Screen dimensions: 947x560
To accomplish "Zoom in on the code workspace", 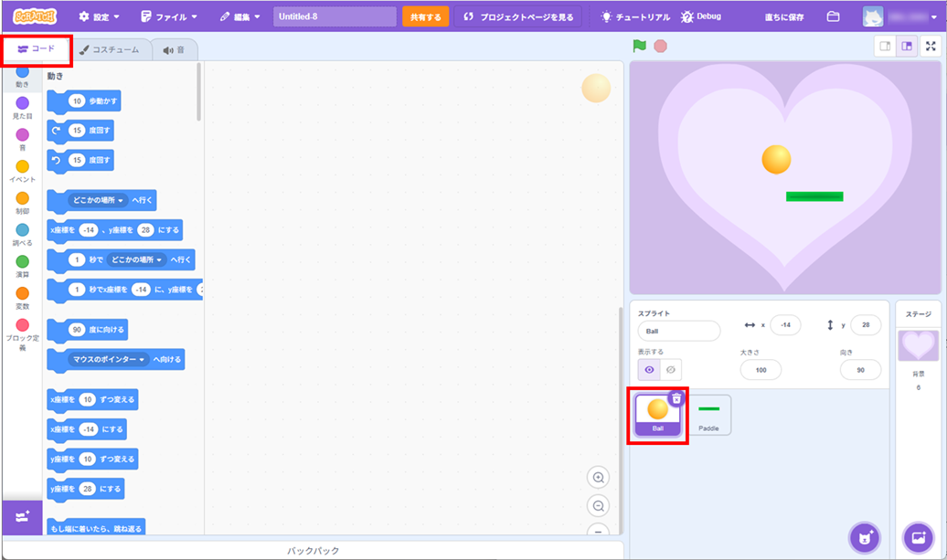I will (599, 478).
